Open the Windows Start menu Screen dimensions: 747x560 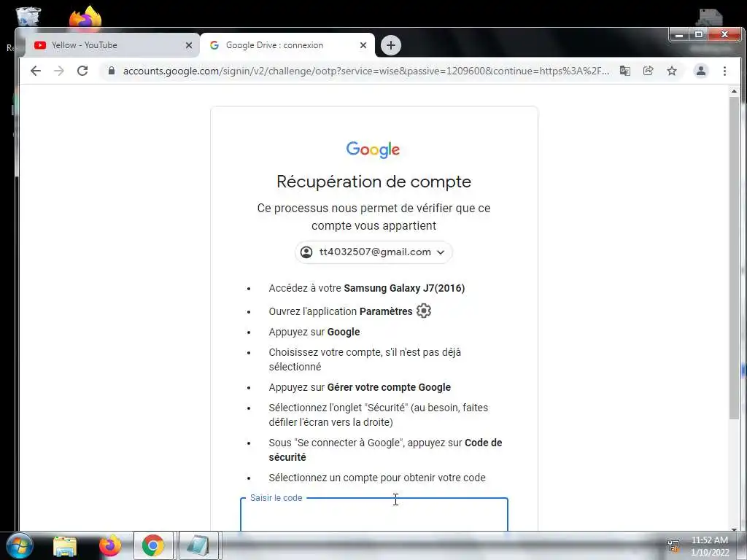pos(20,545)
